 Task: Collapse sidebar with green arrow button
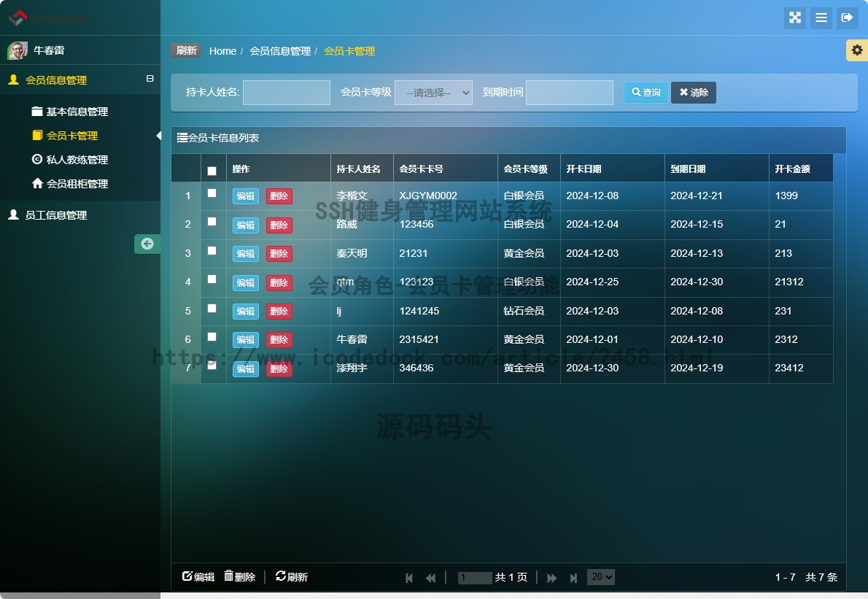[x=147, y=244]
